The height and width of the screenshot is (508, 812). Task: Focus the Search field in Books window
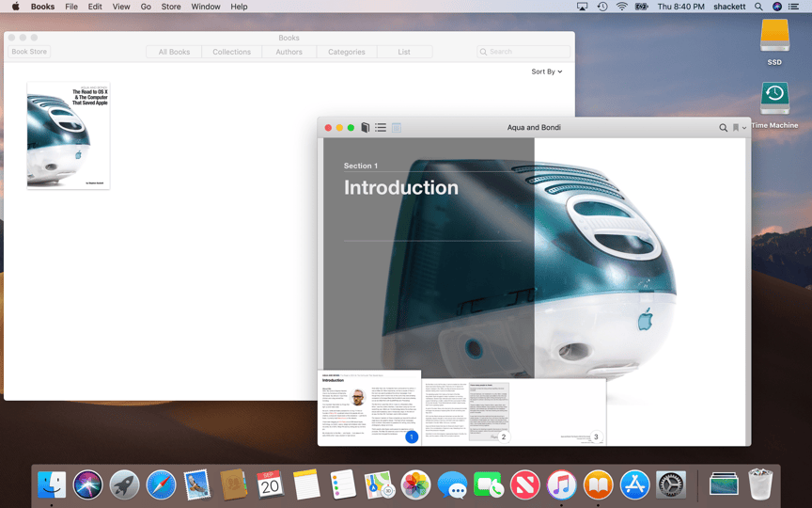[x=523, y=52]
